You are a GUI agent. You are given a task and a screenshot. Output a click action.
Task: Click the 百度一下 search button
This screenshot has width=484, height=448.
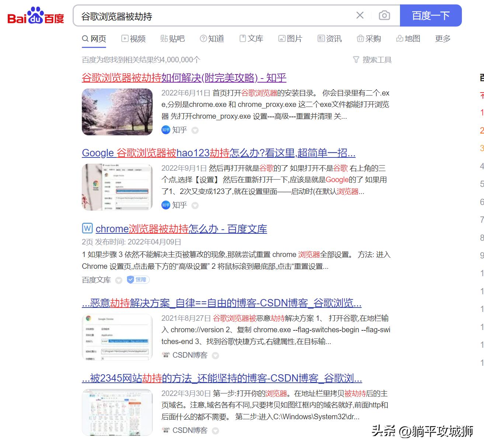[431, 15]
